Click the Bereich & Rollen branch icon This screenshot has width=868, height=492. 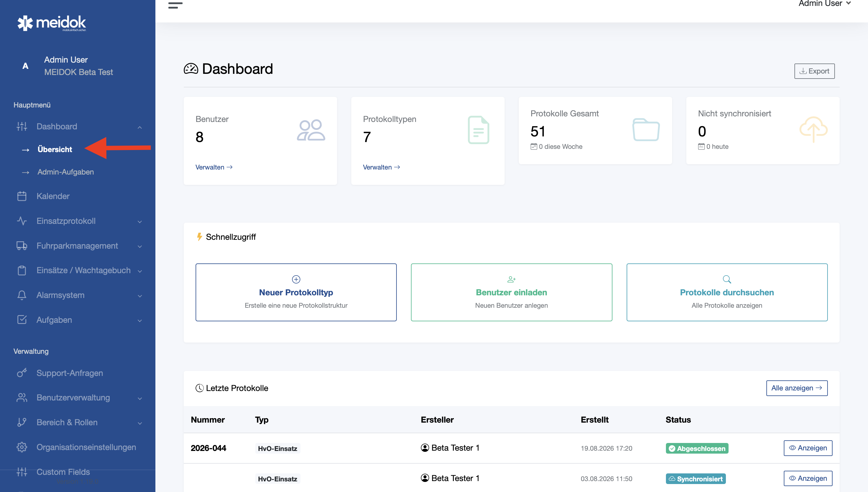point(22,422)
